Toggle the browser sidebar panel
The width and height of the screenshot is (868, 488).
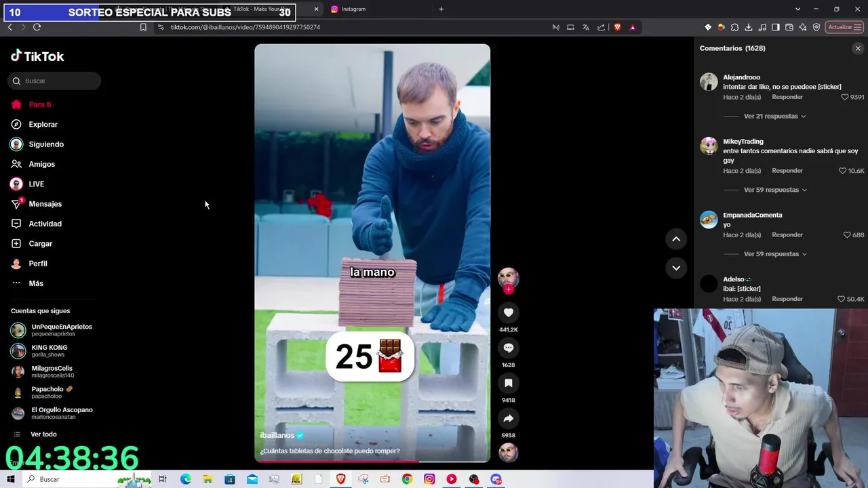point(776,27)
